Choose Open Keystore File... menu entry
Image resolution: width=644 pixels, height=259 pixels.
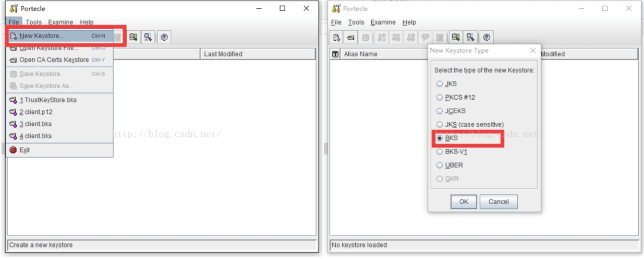point(59,48)
